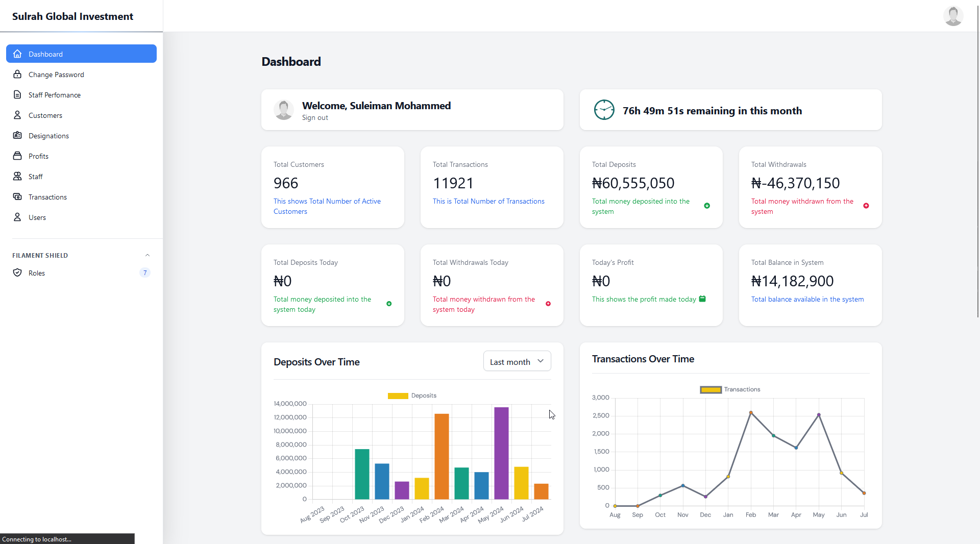Open the Staff menu entry
Image resolution: width=980 pixels, height=544 pixels.
point(35,176)
